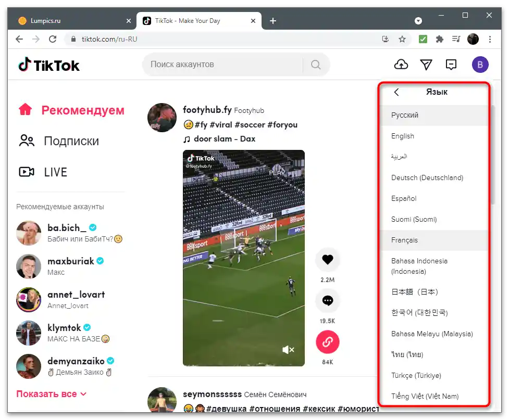Viewport: 509px width, 420px height.
Task: Select Bahasa Indonesia language
Action: pyautogui.click(x=434, y=266)
